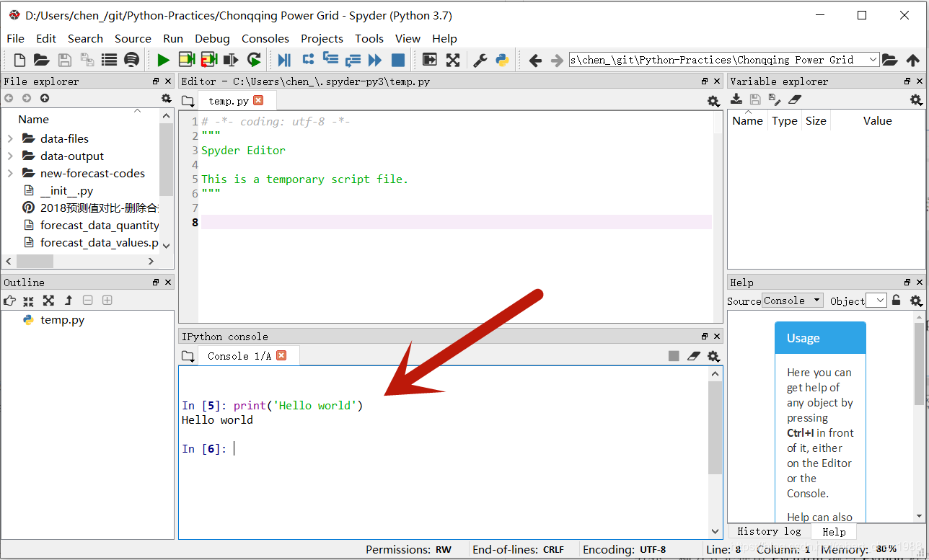929x560 pixels.
Task: Click the save data as icon in Variable explorer
Action: [774, 99]
